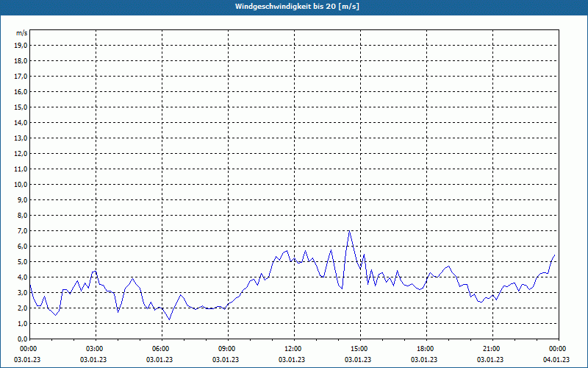Click the 'm/s' unit label
Image resolution: width=588 pixels, height=368 pixels.
coord(22,33)
